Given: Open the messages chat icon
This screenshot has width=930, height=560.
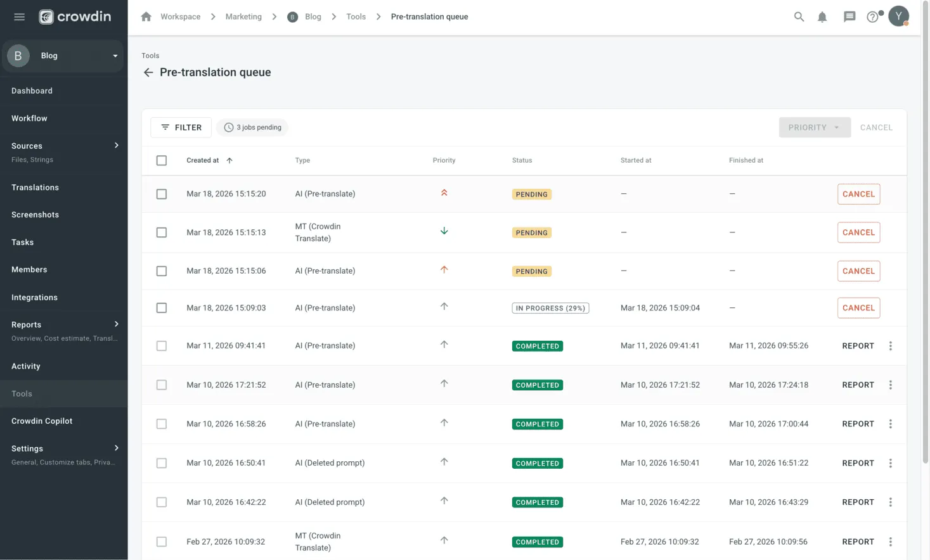Looking at the screenshot, I should coord(849,17).
